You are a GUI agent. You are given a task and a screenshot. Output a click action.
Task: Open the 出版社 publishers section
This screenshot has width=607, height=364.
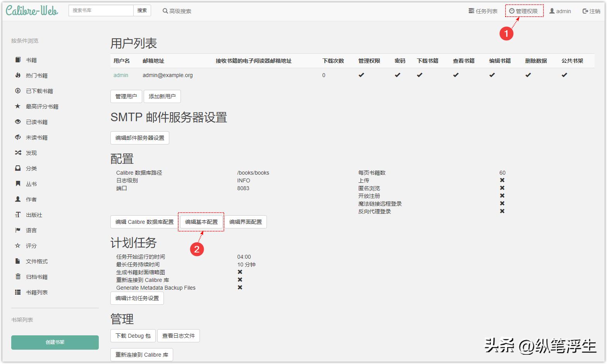(34, 215)
